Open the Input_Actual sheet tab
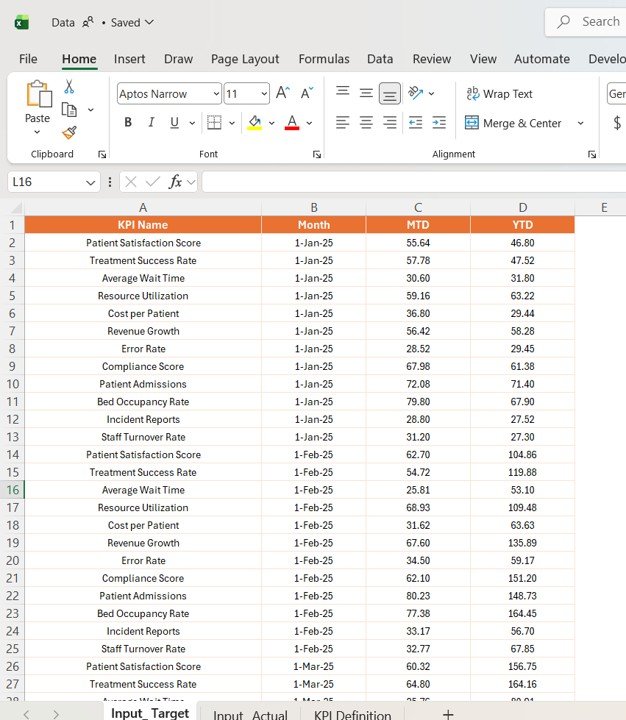 point(250,714)
